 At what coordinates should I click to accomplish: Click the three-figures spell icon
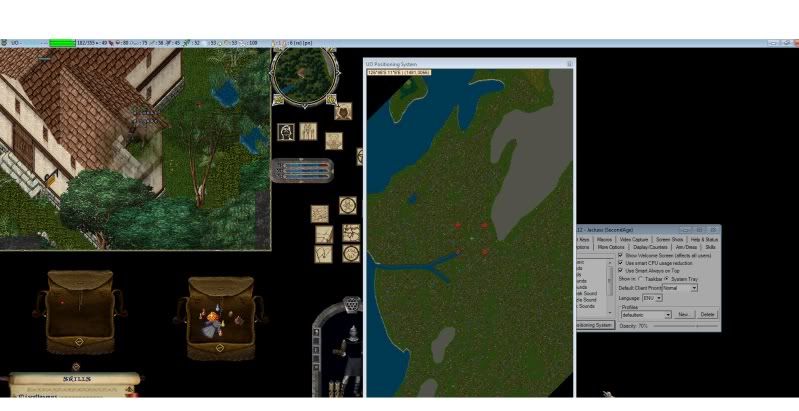click(308, 131)
